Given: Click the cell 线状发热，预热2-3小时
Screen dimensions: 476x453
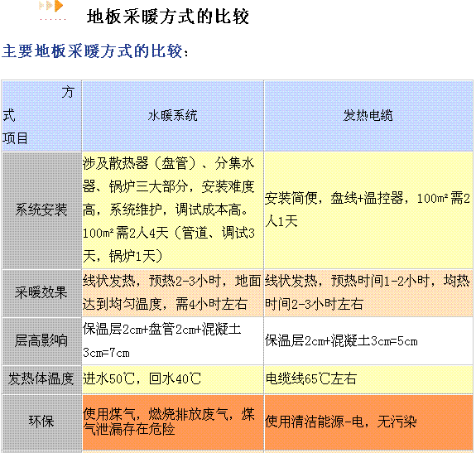Looking at the screenshot, I should pos(172,293).
